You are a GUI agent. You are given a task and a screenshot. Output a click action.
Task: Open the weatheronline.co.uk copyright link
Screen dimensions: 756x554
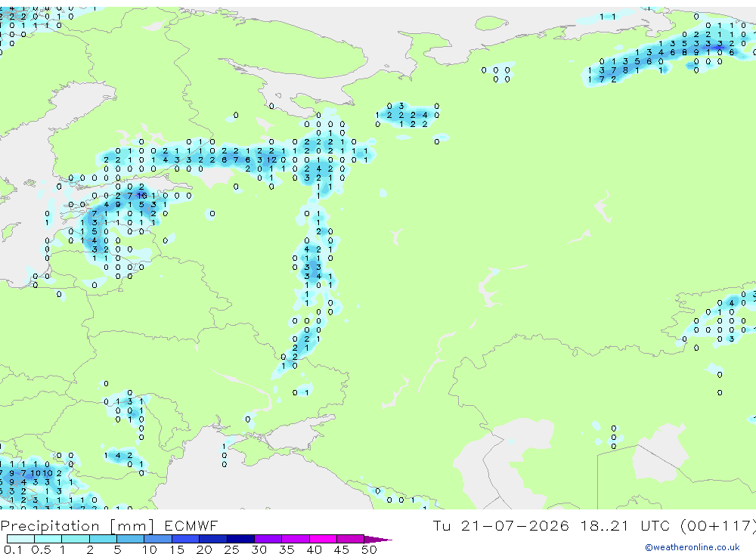coord(692,547)
